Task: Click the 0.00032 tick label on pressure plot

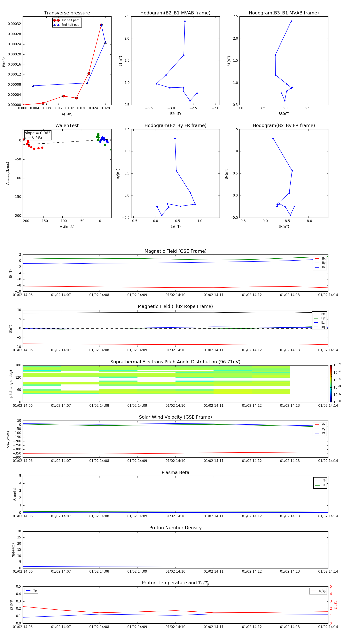Action: 14,24
